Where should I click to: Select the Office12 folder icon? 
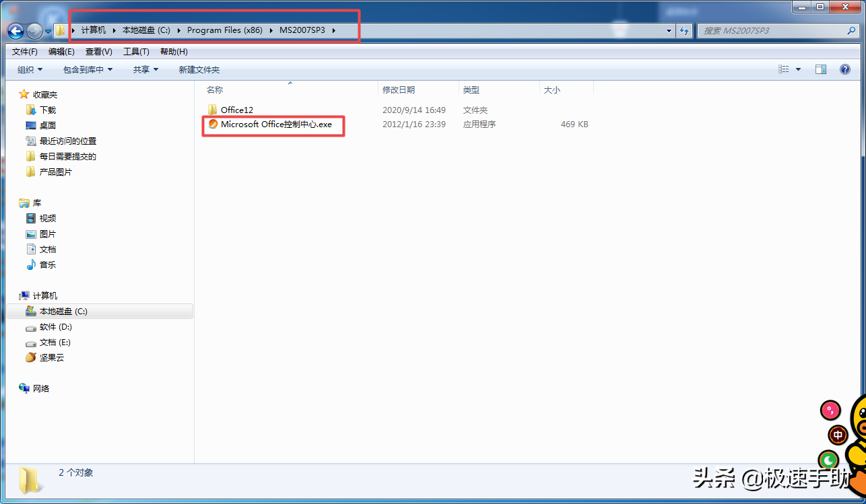click(x=213, y=110)
